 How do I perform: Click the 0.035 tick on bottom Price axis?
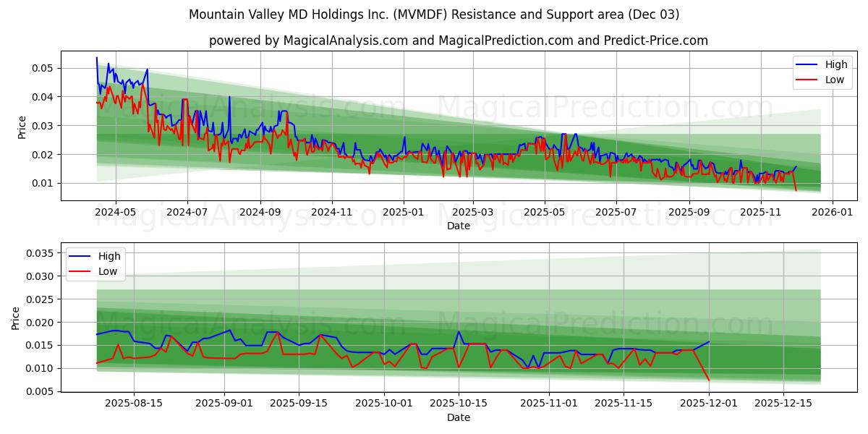(x=42, y=251)
